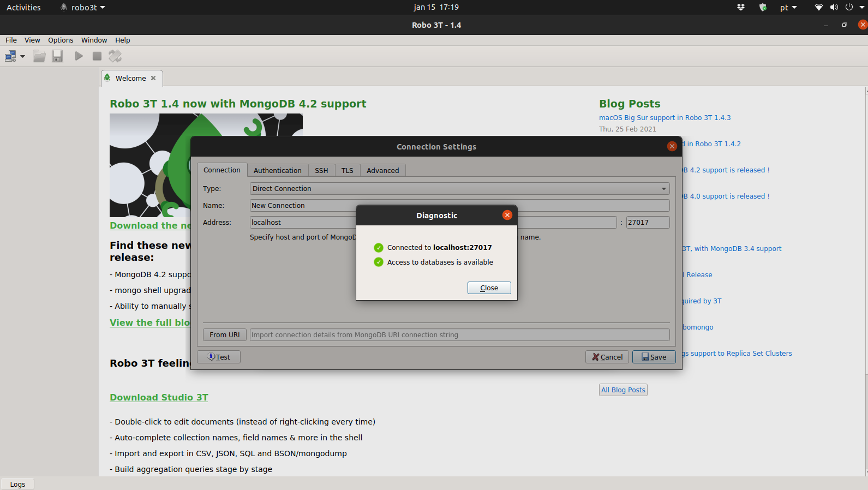Click the URI connection string input
Image resolution: width=868 pixels, height=490 pixels.
click(x=460, y=334)
